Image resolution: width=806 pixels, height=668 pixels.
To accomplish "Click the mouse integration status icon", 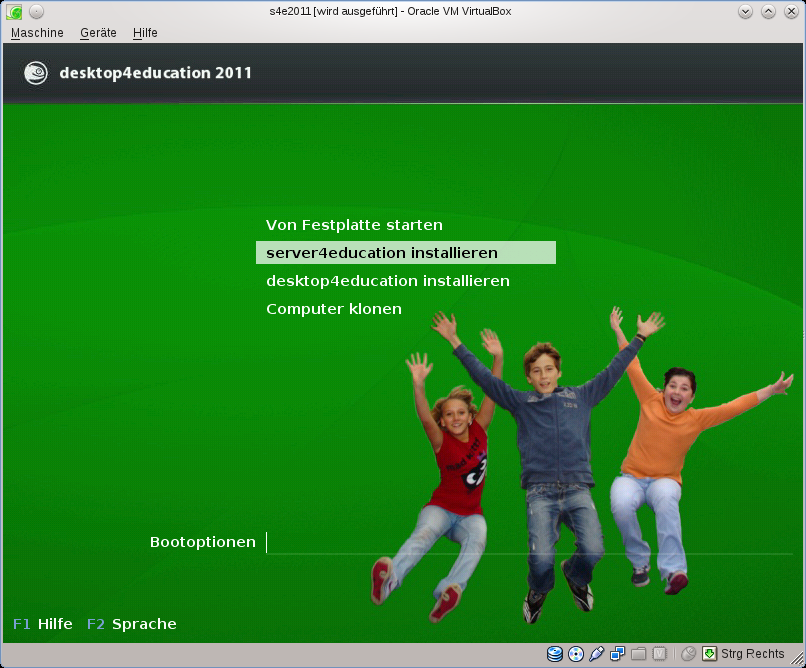I will [688, 654].
